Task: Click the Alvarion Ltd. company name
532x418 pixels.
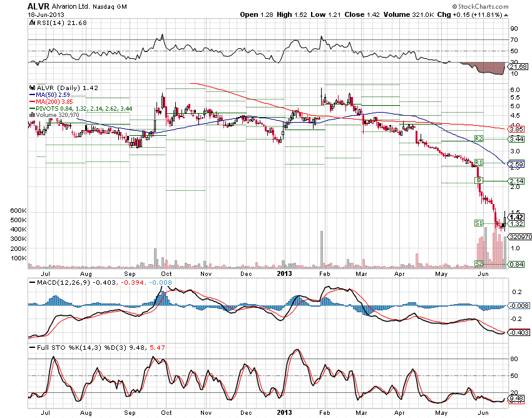Action: pyautogui.click(x=71, y=6)
